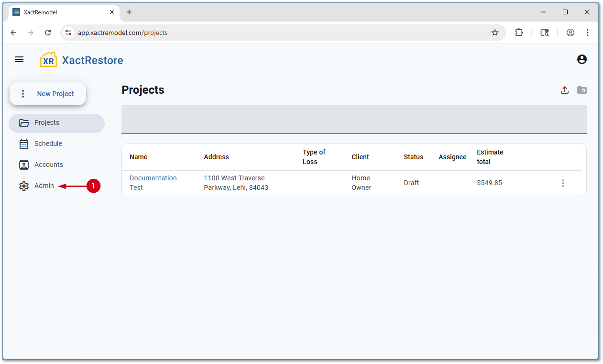Open the Admin settings page
The width and height of the screenshot is (603, 364).
(44, 186)
